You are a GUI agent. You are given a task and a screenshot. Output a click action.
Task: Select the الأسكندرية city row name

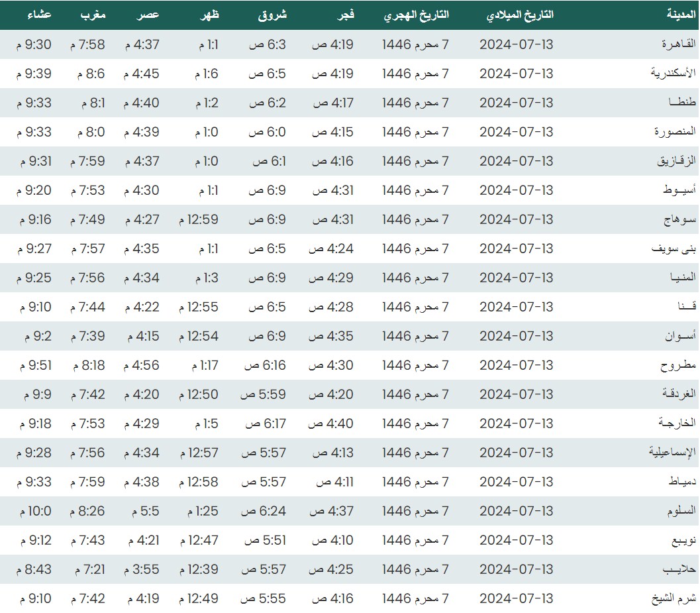click(673, 74)
